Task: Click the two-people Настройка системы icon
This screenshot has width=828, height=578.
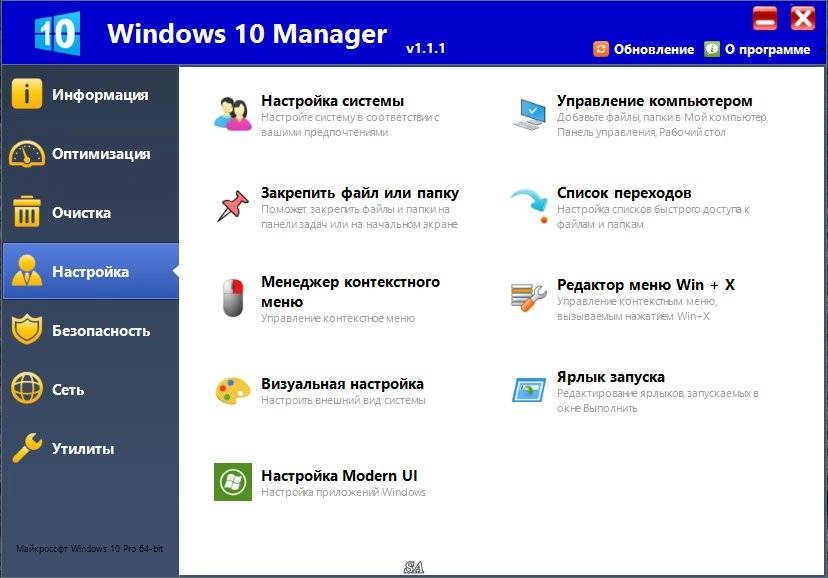Action: coord(233,113)
